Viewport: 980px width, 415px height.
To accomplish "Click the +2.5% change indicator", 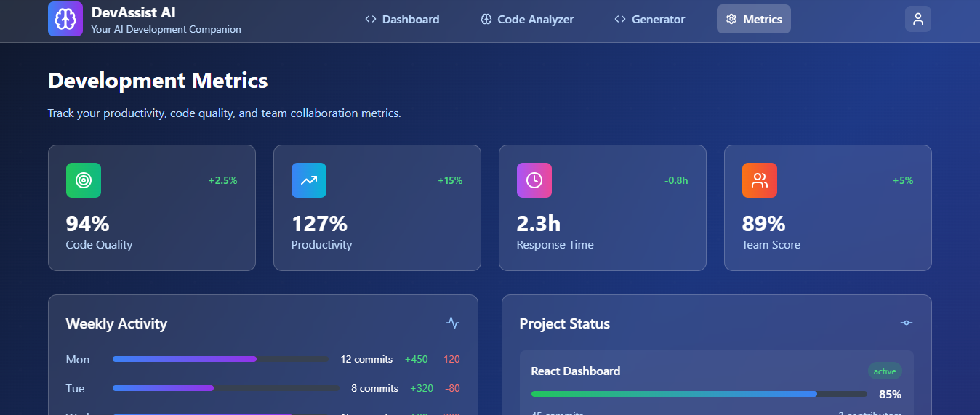I will point(223,180).
